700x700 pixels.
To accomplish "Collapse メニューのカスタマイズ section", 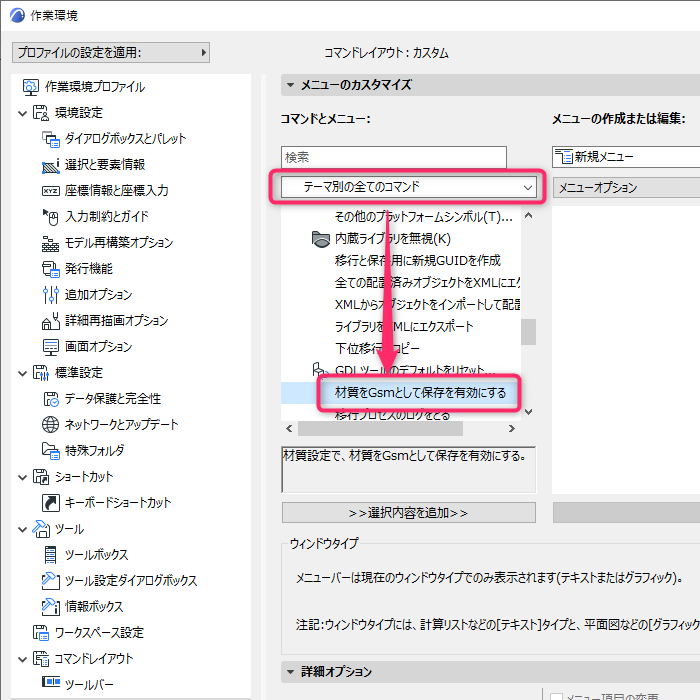I will point(291,85).
